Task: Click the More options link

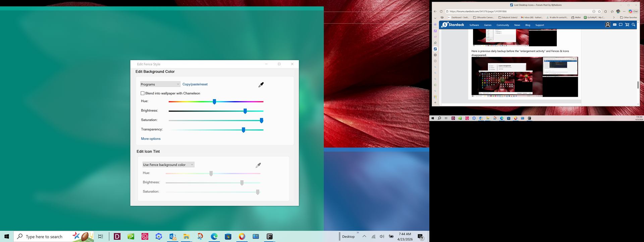Action: pyautogui.click(x=151, y=139)
